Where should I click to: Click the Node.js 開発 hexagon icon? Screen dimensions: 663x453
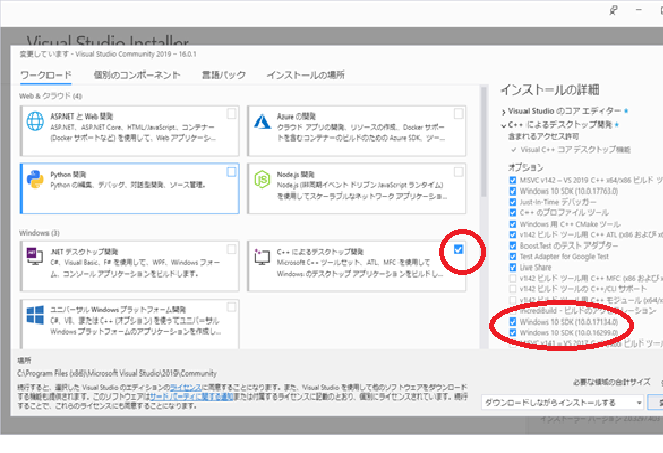pos(262,179)
